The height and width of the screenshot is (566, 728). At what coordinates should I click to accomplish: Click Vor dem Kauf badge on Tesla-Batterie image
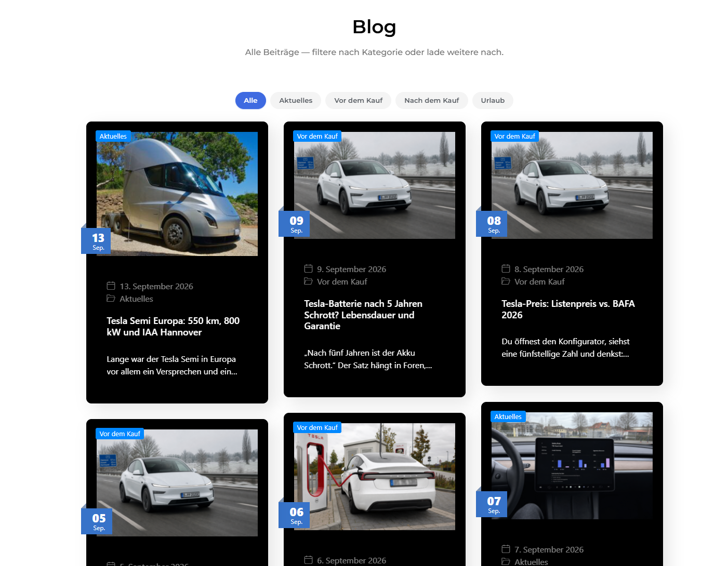[x=317, y=137]
